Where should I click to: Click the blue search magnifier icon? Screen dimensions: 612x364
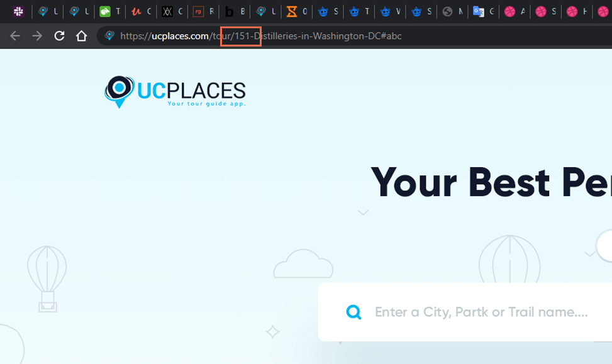tap(353, 312)
